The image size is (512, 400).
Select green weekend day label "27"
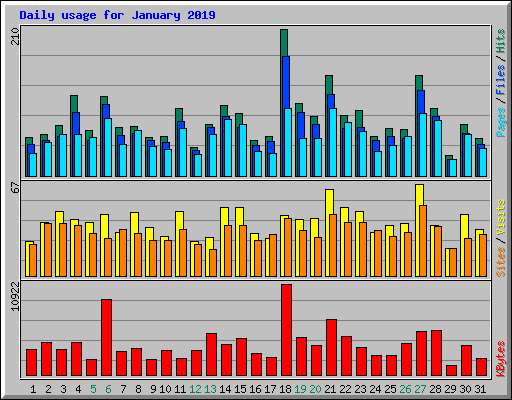[x=420, y=389]
